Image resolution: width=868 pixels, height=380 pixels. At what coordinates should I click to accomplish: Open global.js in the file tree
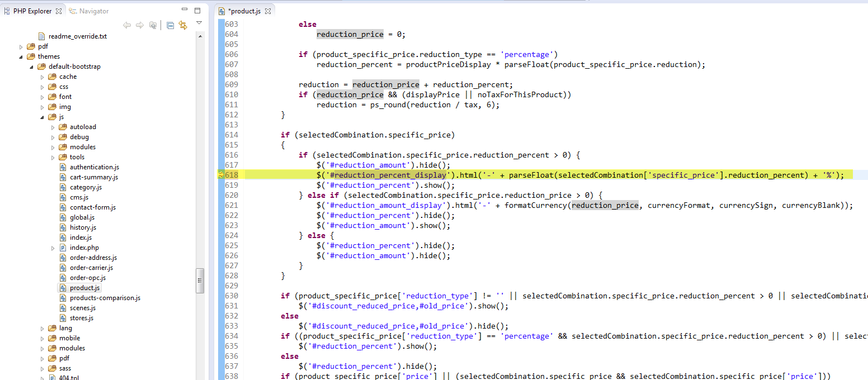click(82, 217)
